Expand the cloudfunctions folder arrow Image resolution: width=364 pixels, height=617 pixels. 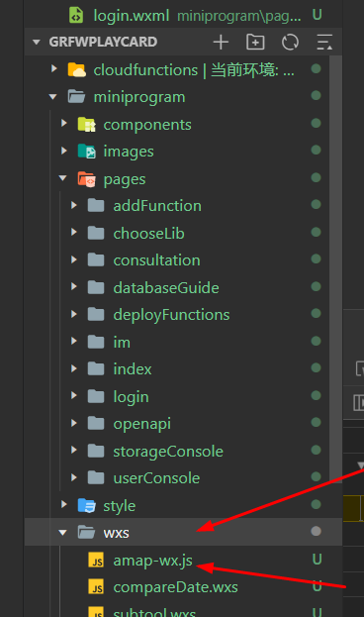[54, 69]
